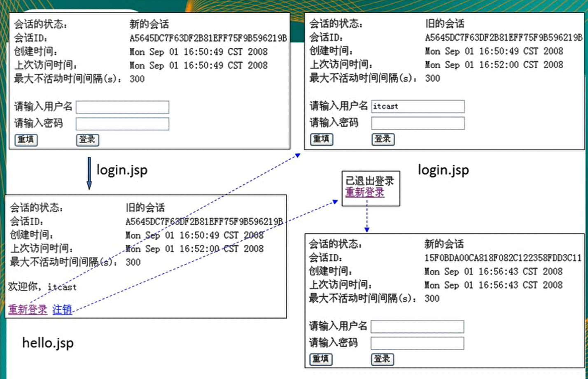Click the password field in the bottom-right form
Screen dimensions: 588x379
pos(418,343)
